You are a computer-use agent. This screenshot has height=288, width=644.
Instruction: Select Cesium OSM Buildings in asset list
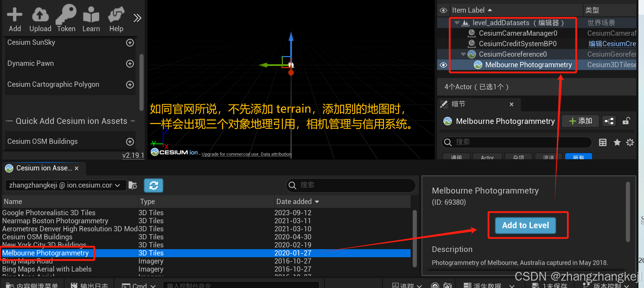pos(206,237)
